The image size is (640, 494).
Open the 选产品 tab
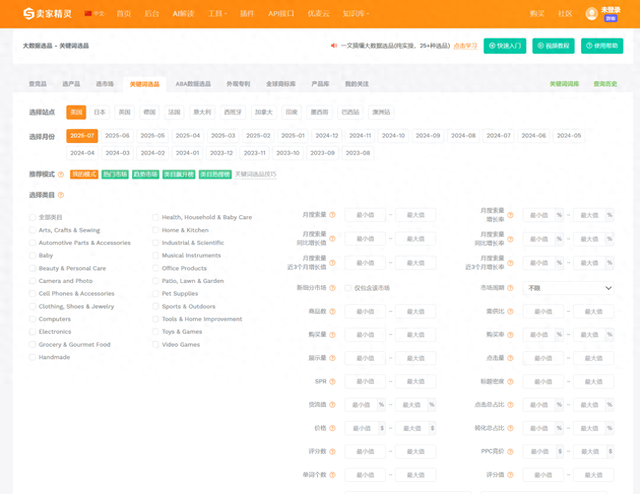(71, 84)
